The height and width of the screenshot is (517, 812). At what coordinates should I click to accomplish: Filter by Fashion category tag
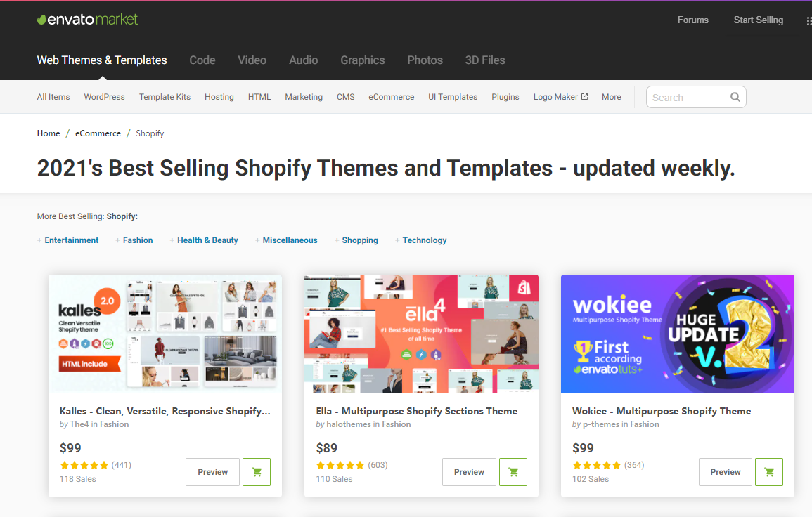(138, 240)
